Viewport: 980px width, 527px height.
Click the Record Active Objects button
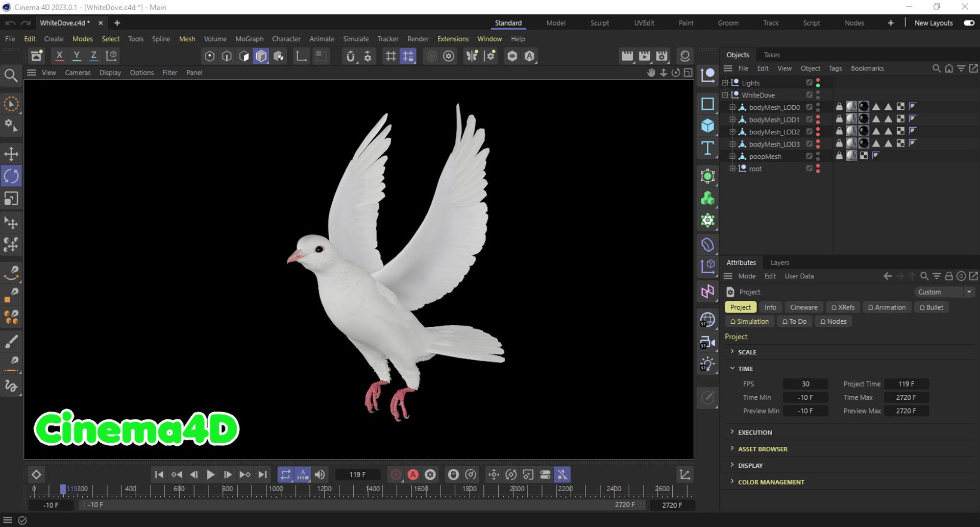pos(396,474)
